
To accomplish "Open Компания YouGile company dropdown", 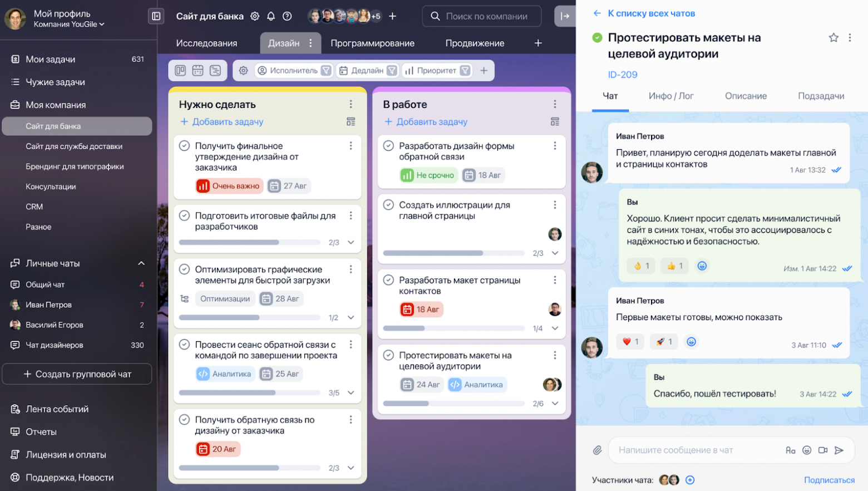I will pos(69,24).
